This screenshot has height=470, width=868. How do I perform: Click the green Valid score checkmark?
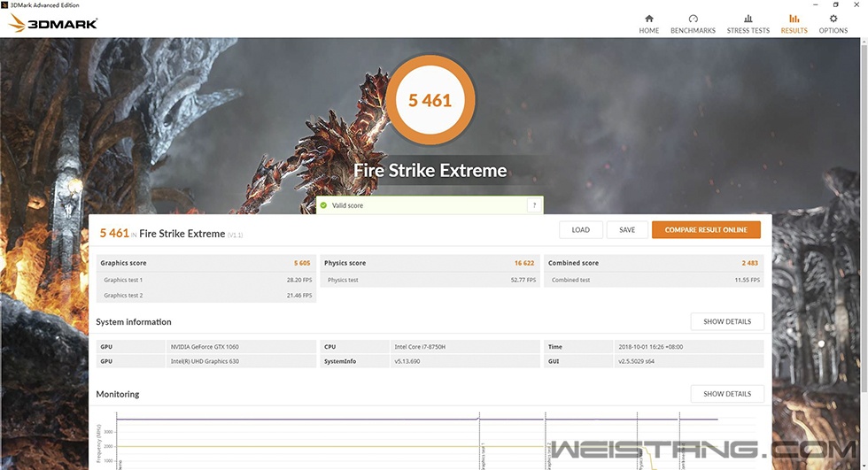click(x=325, y=205)
